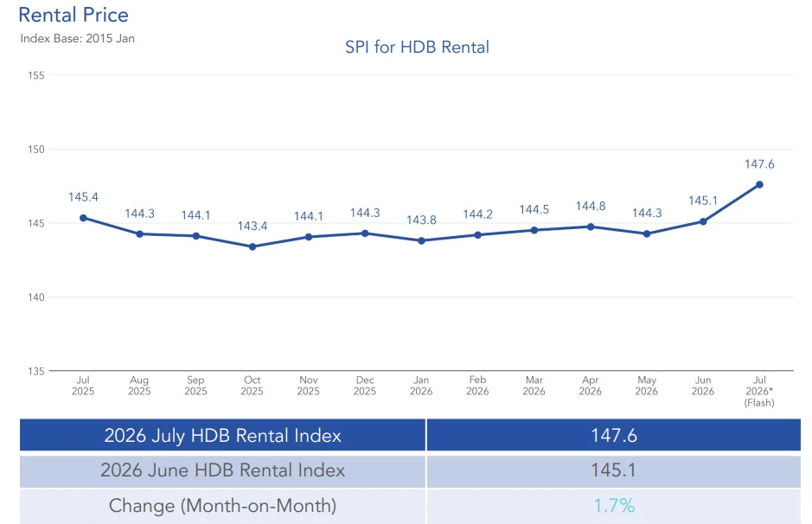Click the 147.6 value in the table
Image resolution: width=812 pixels, height=524 pixels.
click(614, 436)
